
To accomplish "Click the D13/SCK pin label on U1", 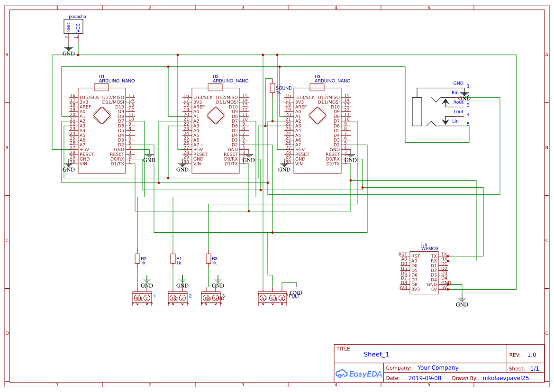I will click(x=90, y=98).
